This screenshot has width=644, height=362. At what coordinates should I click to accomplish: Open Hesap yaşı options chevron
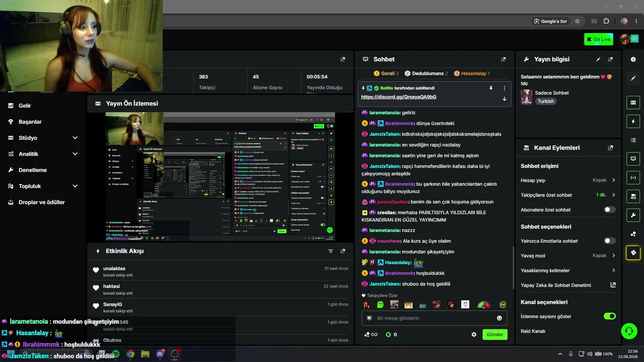613,180
